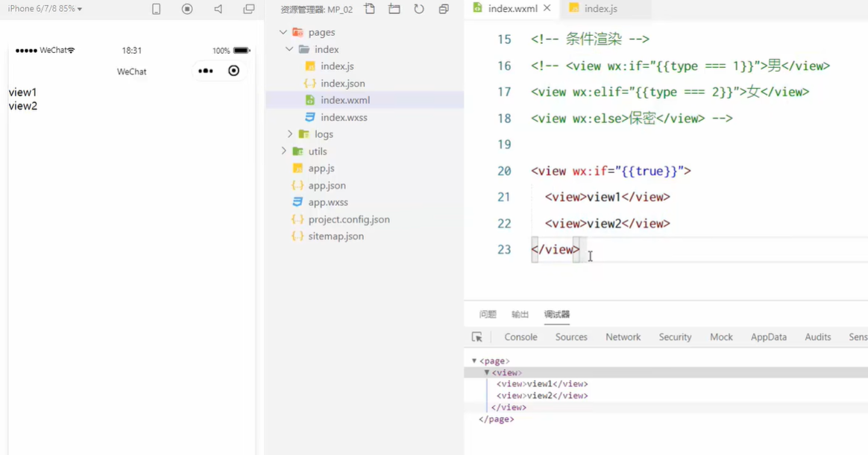Image resolution: width=868 pixels, height=455 pixels.
Task: Click the element inspector picker icon
Action: [x=477, y=336]
